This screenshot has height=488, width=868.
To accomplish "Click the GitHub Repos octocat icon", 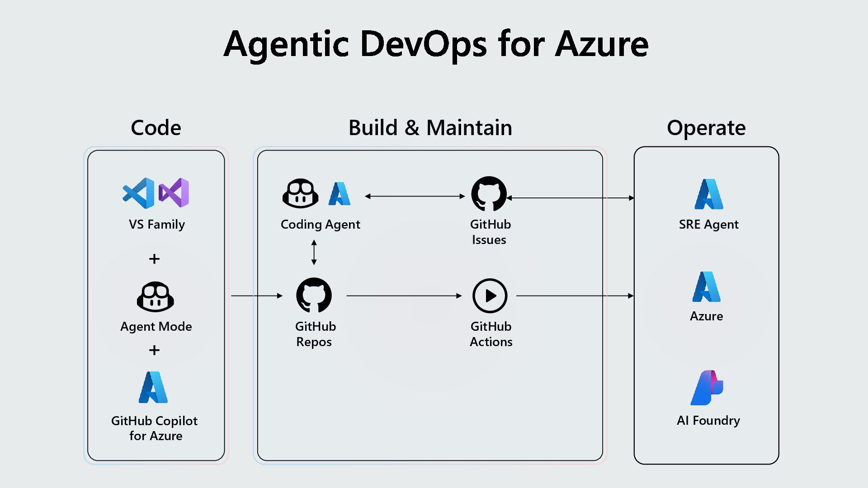I will (x=314, y=295).
